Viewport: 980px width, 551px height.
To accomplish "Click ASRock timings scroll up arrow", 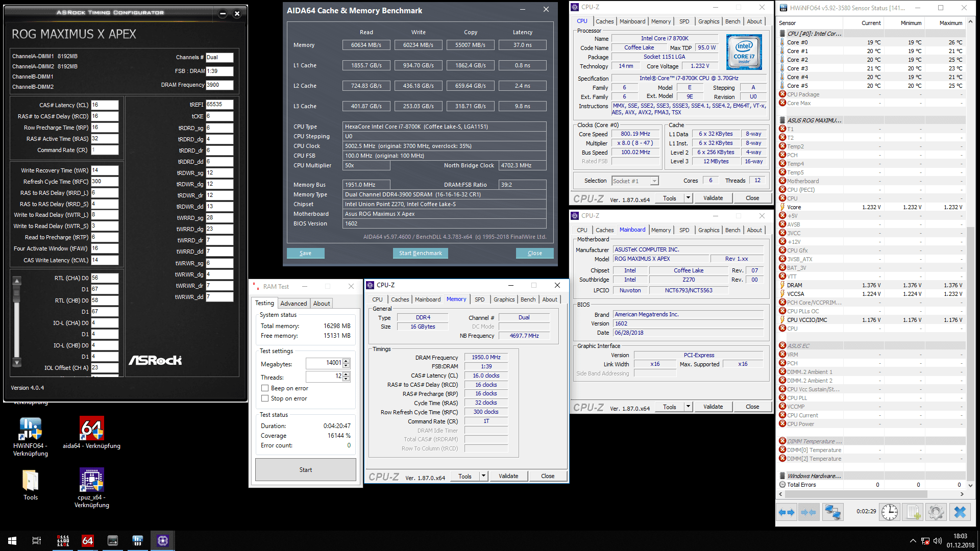I will click(x=17, y=281).
